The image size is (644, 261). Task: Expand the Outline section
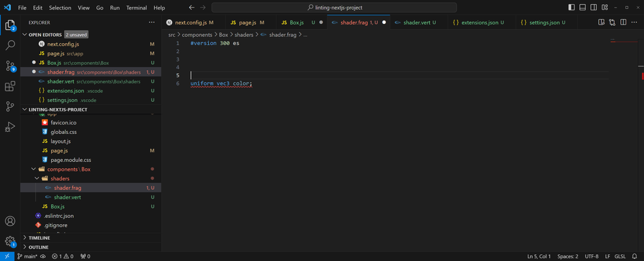click(91, 247)
